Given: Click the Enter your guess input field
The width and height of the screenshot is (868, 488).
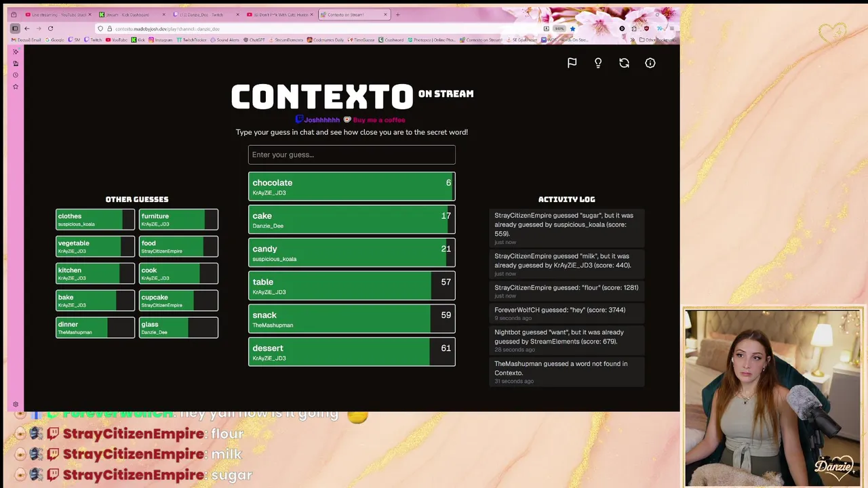Looking at the screenshot, I should tap(351, 155).
